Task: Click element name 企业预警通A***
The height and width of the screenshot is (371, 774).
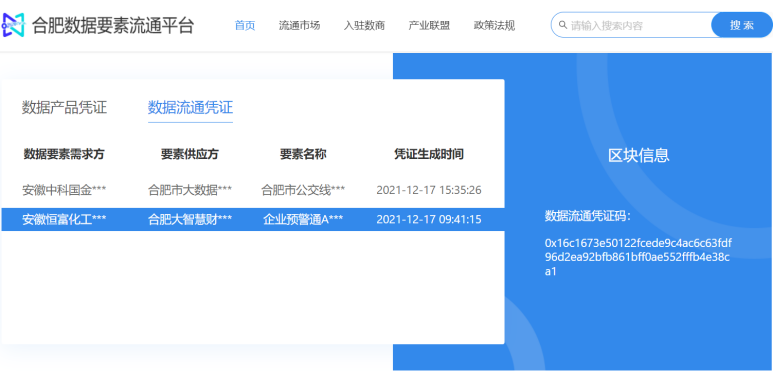Action: tap(303, 220)
